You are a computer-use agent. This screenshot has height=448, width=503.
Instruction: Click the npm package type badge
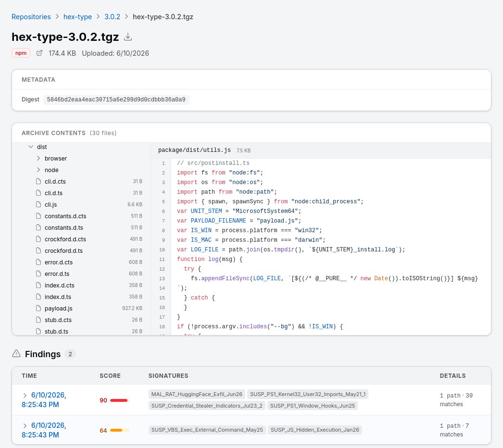pyautogui.click(x=21, y=53)
